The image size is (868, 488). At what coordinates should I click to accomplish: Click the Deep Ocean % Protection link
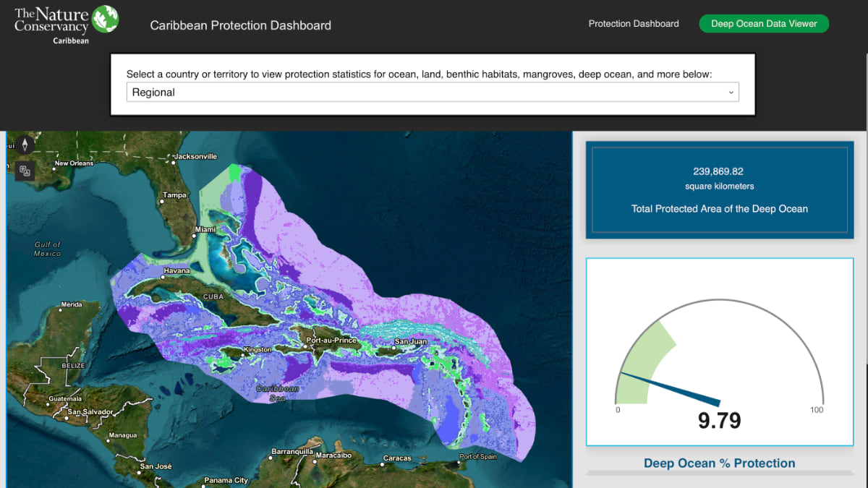719,463
